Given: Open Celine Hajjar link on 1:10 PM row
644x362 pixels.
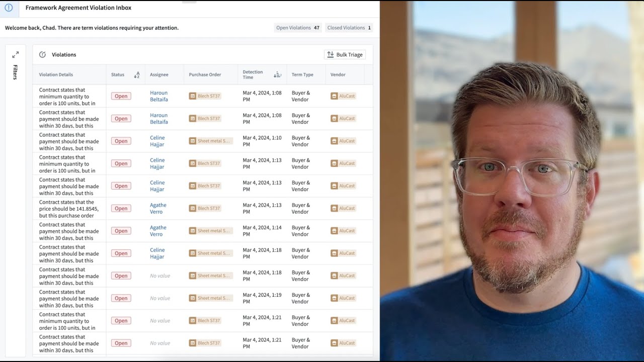Looking at the screenshot, I should tap(157, 141).
